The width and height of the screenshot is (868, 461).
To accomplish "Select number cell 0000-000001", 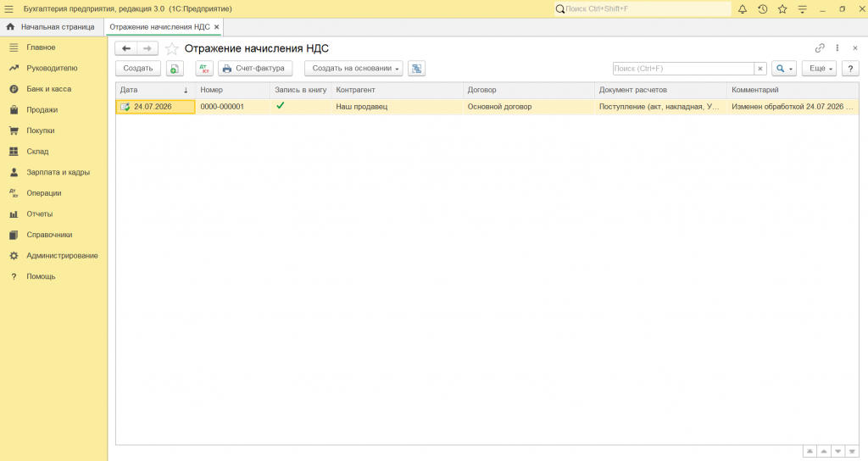I will click(232, 107).
